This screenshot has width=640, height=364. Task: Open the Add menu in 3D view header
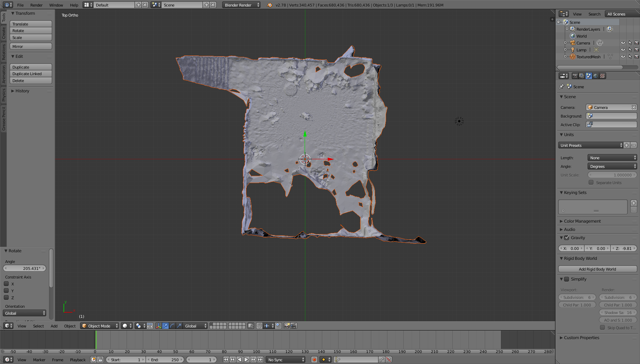(54, 326)
